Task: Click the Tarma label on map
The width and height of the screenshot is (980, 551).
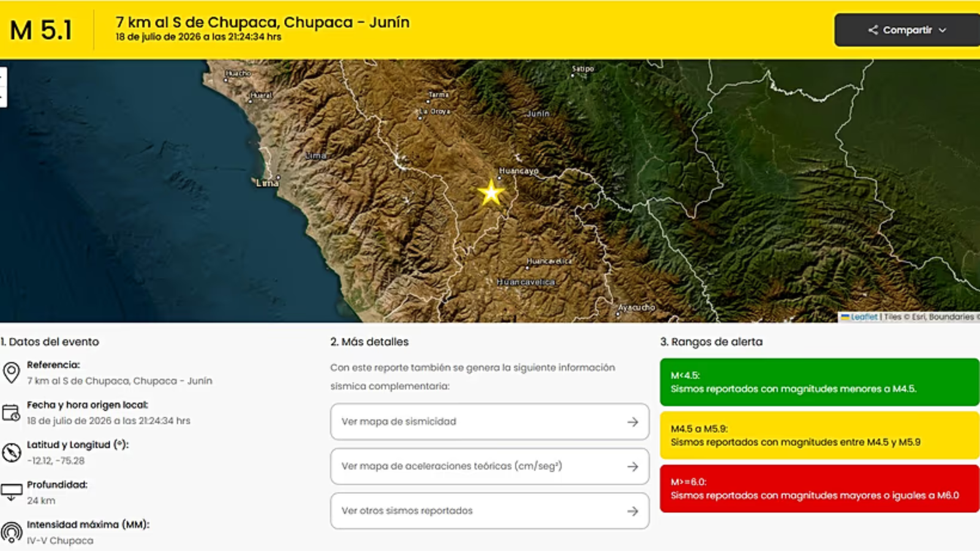Action: pos(439,94)
